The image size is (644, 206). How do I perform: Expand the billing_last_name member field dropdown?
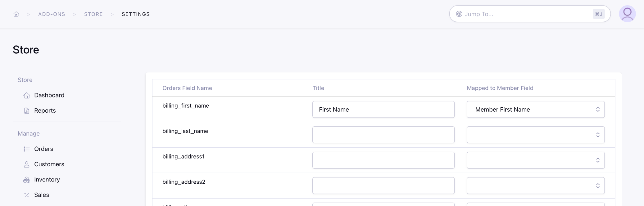pyautogui.click(x=535, y=135)
